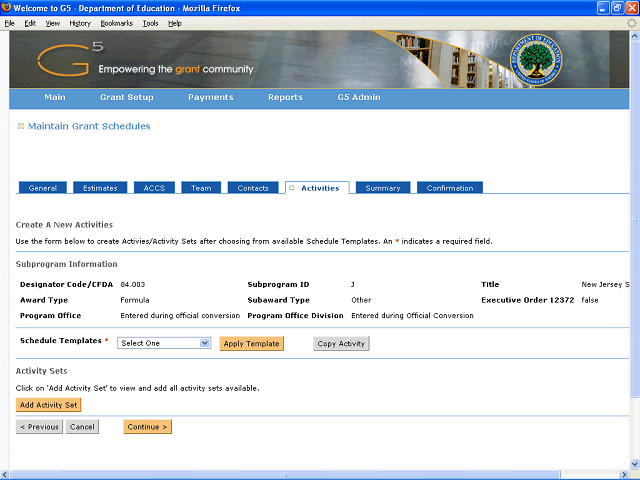This screenshot has width=640, height=480.
Task: Click the Cancel button
Action: (x=82, y=427)
